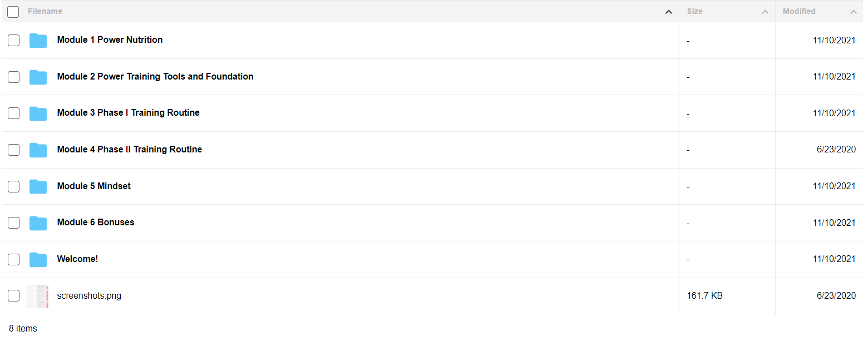Sort by Filename using its arrow
The height and width of the screenshot is (351, 868).
click(x=669, y=12)
